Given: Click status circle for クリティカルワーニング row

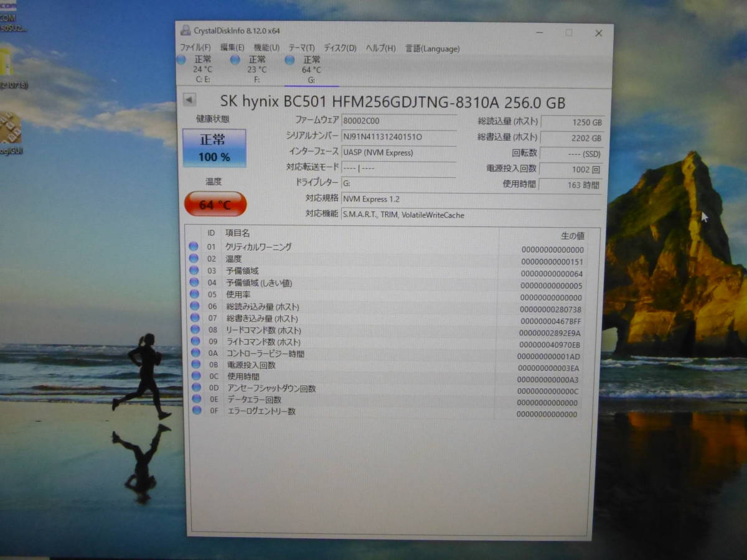Looking at the screenshot, I should click(x=194, y=246).
